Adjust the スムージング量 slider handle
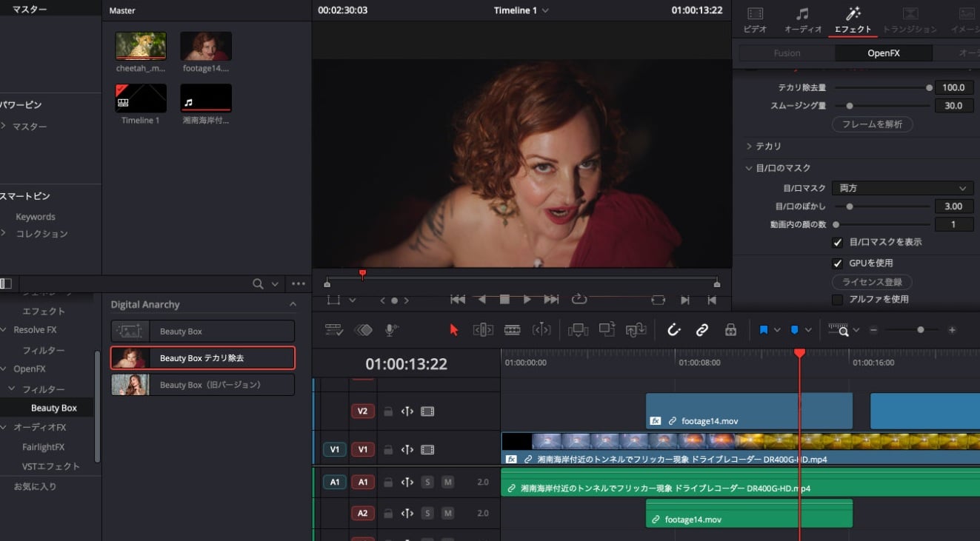 [850, 106]
